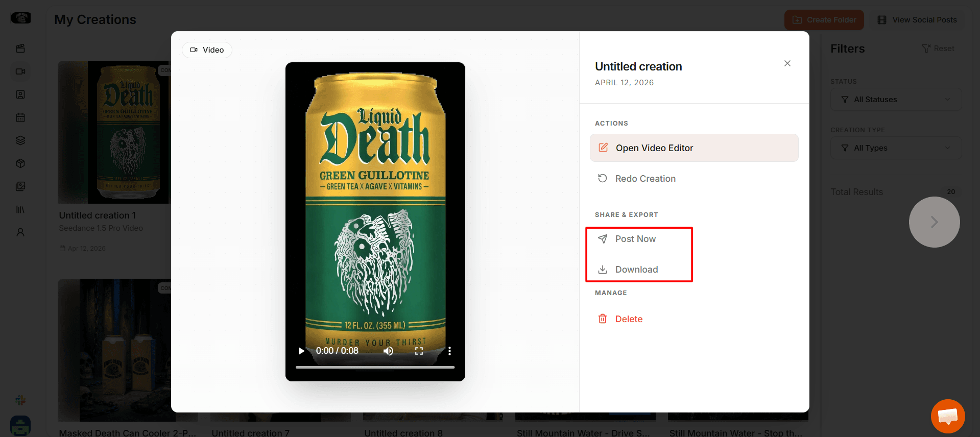The image size is (980, 437).
Task: Open the chat support widget
Action: coord(948,416)
